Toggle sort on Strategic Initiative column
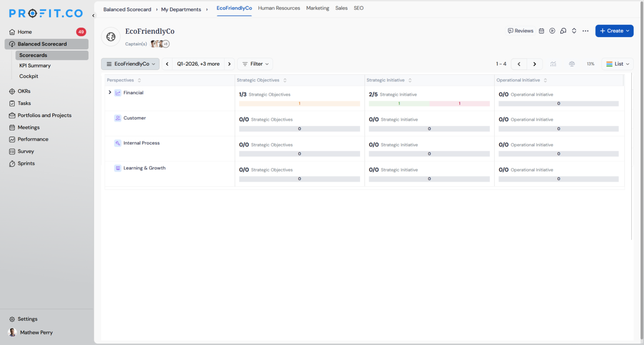The image size is (644, 345). 410,80
